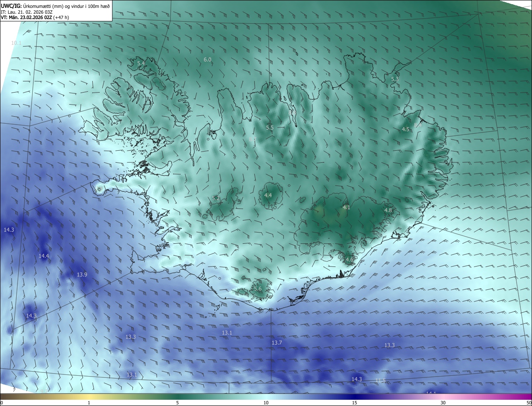532x406 pixels.
Task: Click the color scale tick label 5
Action: point(177,403)
